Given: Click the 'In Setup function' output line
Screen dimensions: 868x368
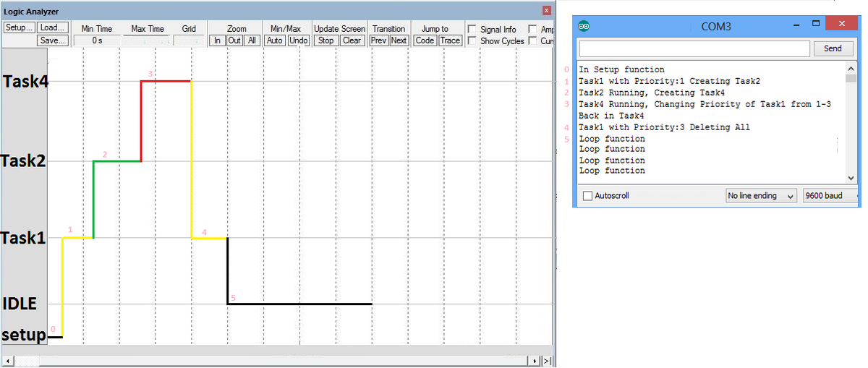Looking at the screenshot, I should pos(622,70).
